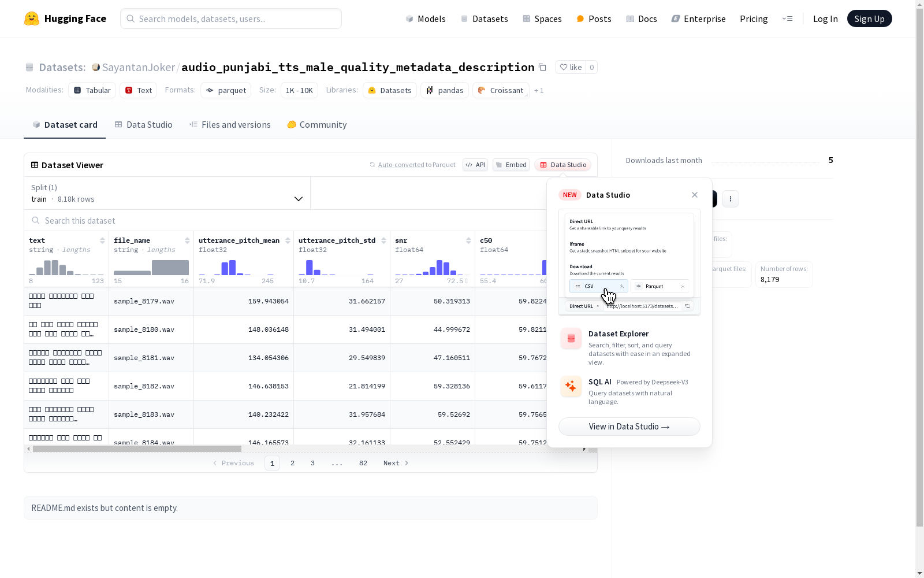The height and width of the screenshot is (578, 924).
Task: Open the Datasets nav item
Action: (x=484, y=18)
